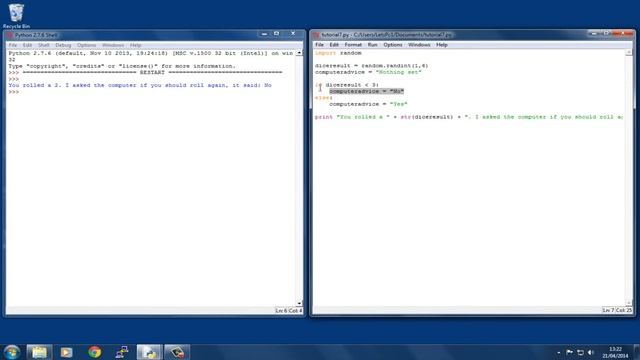Click the Ln 6 Col 4 status in Shell

[x=289, y=311]
